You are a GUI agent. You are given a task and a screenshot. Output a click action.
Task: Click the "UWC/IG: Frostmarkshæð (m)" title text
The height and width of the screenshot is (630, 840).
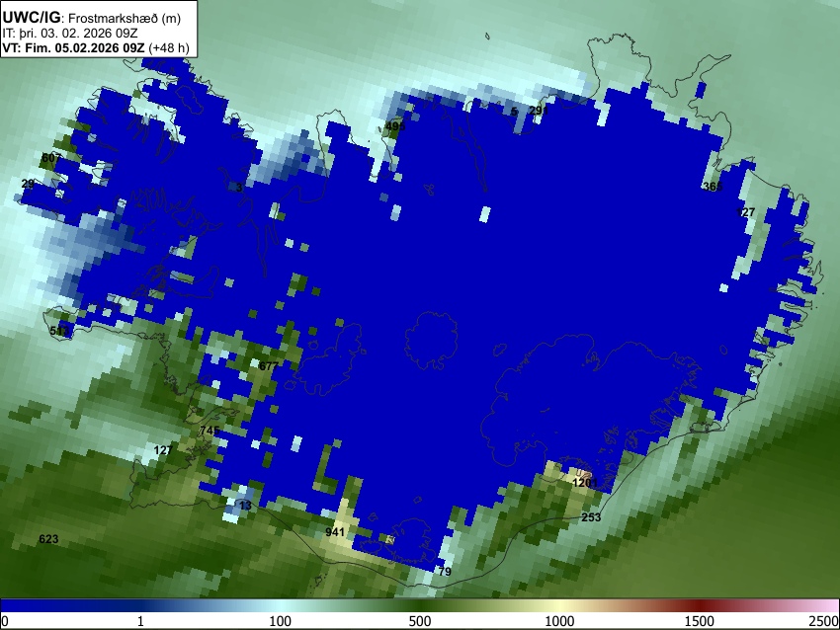click(92, 18)
